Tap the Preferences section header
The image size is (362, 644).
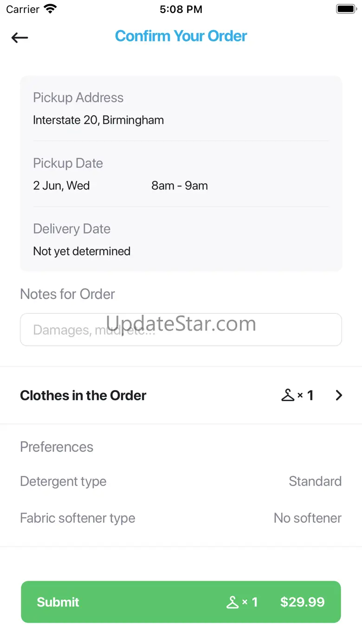(x=57, y=447)
